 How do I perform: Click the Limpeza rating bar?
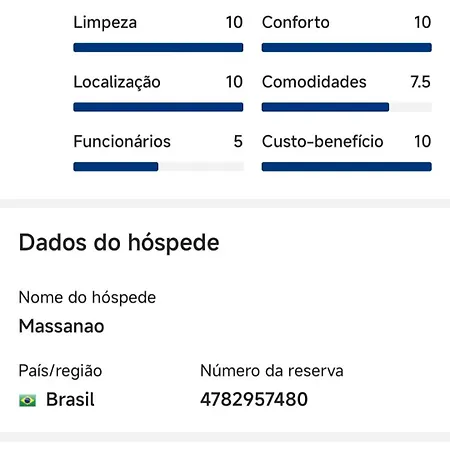tap(158, 47)
